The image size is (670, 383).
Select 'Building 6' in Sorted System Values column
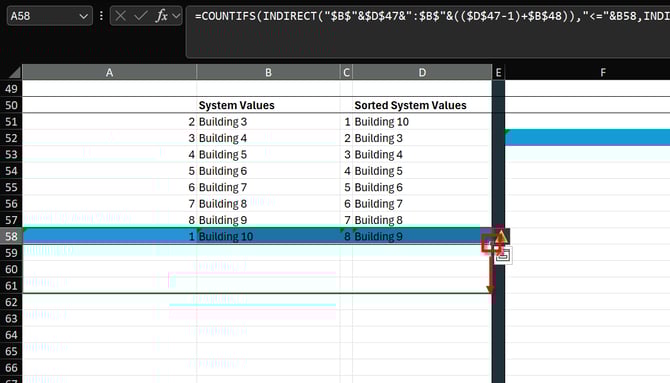pyautogui.click(x=422, y=187)
